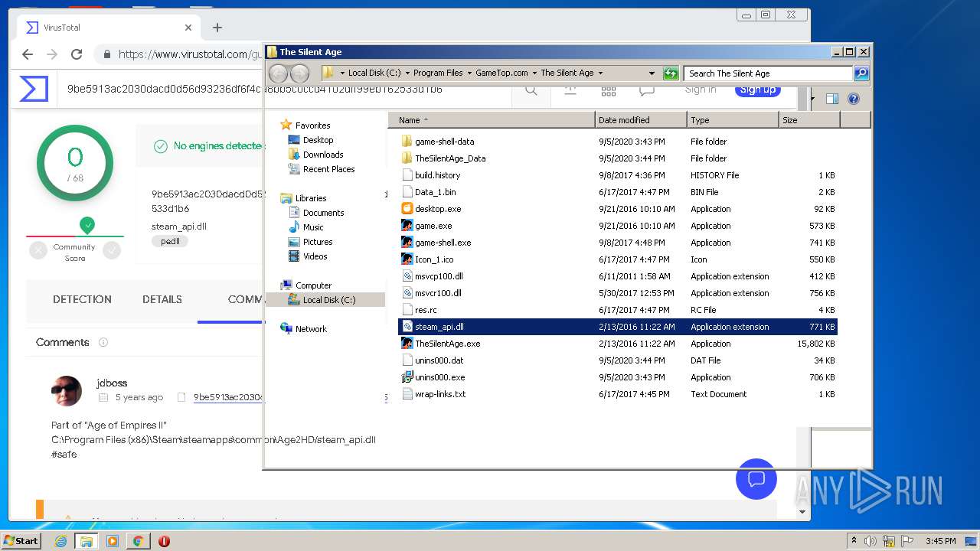Switch to the DETAILS tab on VirusTotal
This screenshot has height=551, width=980.
[162, 299]
